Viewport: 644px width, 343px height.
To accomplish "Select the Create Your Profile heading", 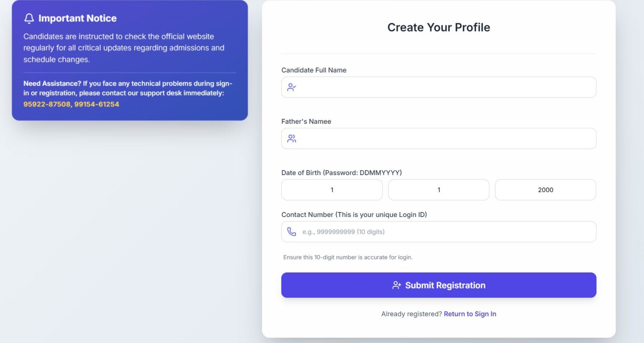I will pyautogui.click(x=439, y=27).
